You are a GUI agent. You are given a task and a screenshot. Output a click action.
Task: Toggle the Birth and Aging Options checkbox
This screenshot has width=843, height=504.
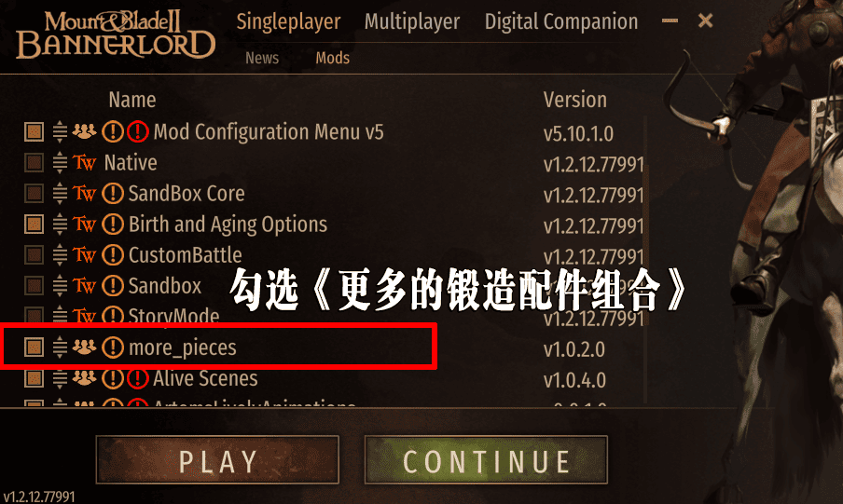(x=34, y=225)
